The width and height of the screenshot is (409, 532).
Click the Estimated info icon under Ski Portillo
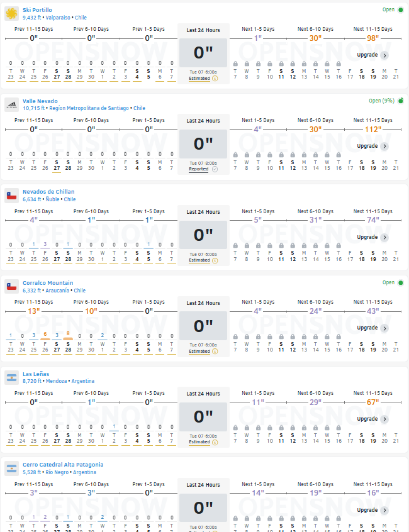tap(215, 79)
